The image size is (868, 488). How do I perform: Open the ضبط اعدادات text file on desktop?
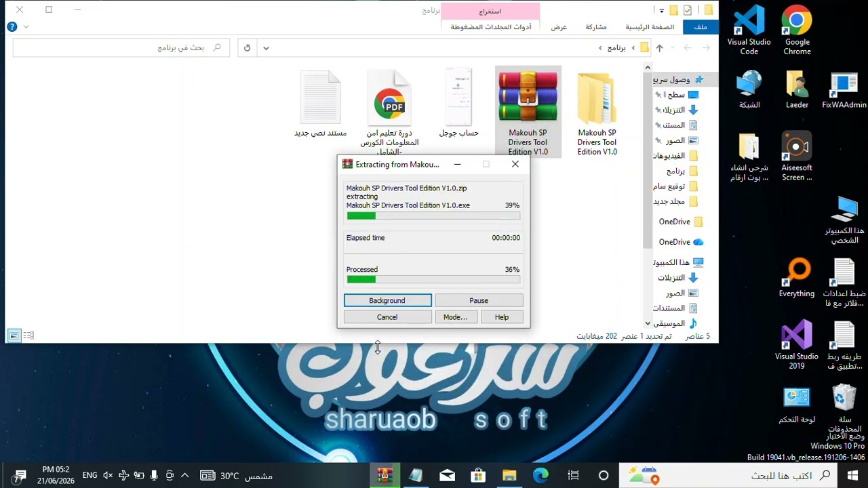844,283
